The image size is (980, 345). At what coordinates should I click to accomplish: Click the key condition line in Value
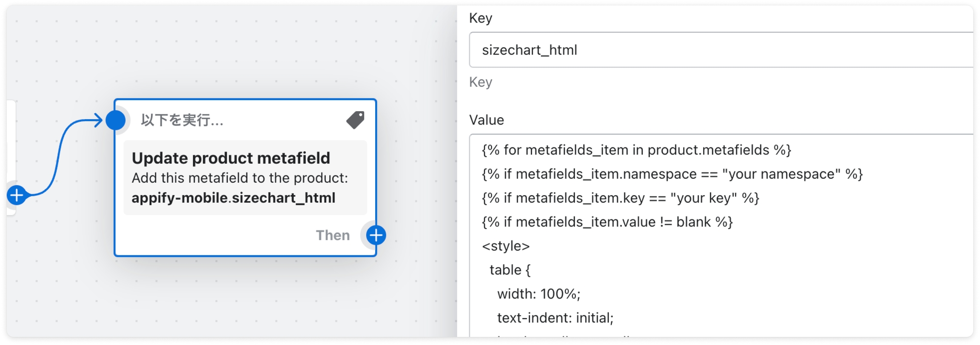(x=620, y=198)
